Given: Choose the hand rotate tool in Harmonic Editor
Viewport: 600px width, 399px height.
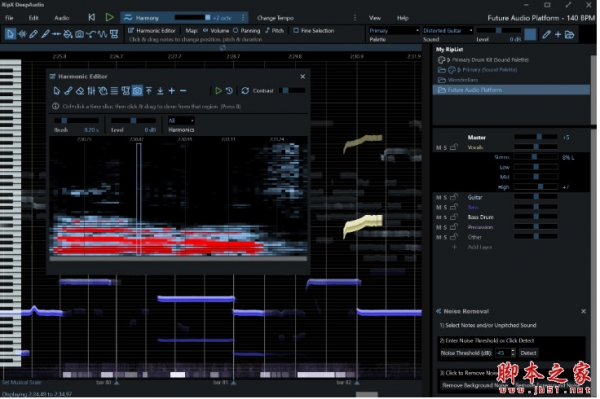Looking at the screenshot, I should tap(103, 91).
